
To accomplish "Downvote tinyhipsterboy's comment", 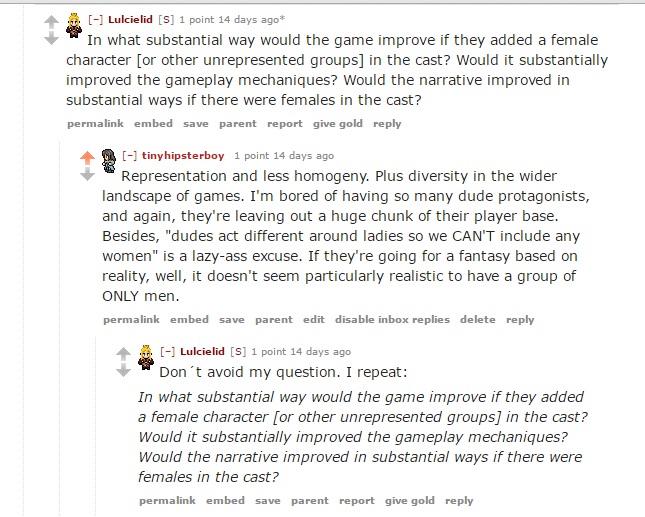I will [87, 174].
